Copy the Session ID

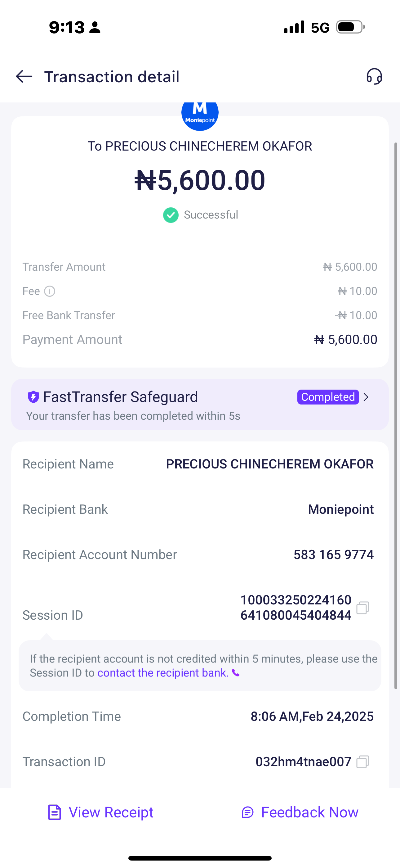(x=362, y=608)
